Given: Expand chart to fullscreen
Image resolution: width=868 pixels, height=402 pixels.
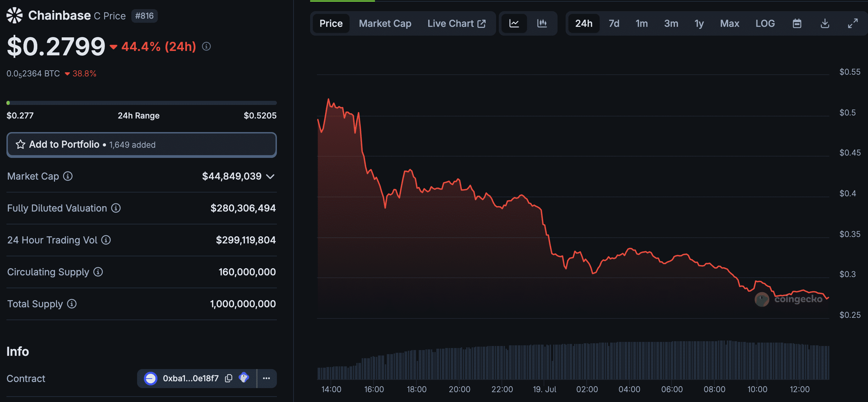Looking at the screenshot, I should [x=853, y=23].
